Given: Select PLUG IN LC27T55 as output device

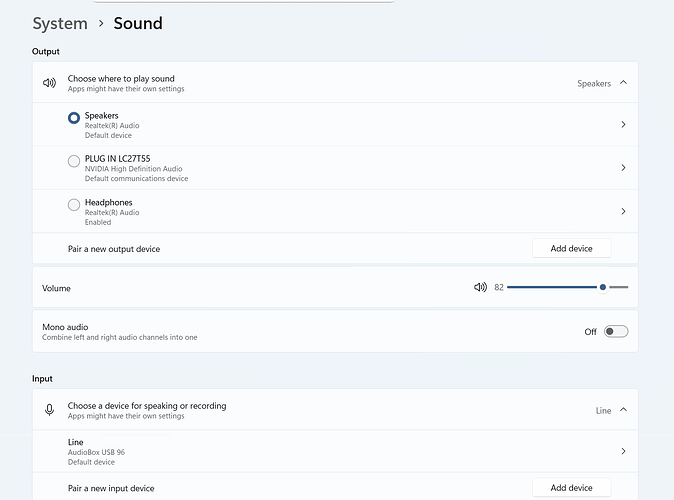Looking at the screenshot, I should [x=74, y=161].
